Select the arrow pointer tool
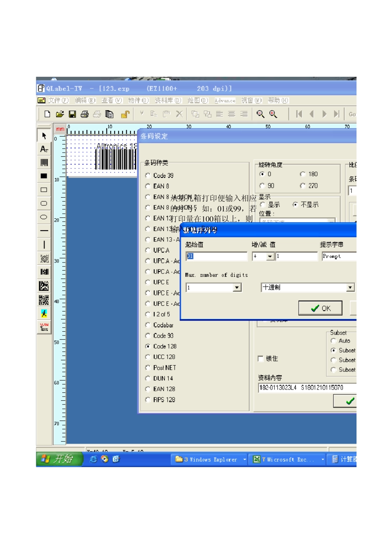The image size is (392, 555). 44,135
